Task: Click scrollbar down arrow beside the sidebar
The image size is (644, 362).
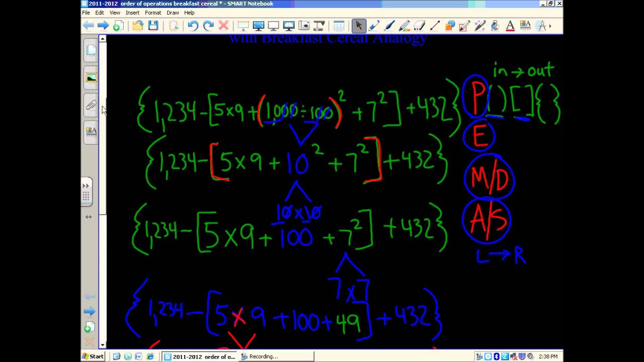Action: [x=103, y=345]
